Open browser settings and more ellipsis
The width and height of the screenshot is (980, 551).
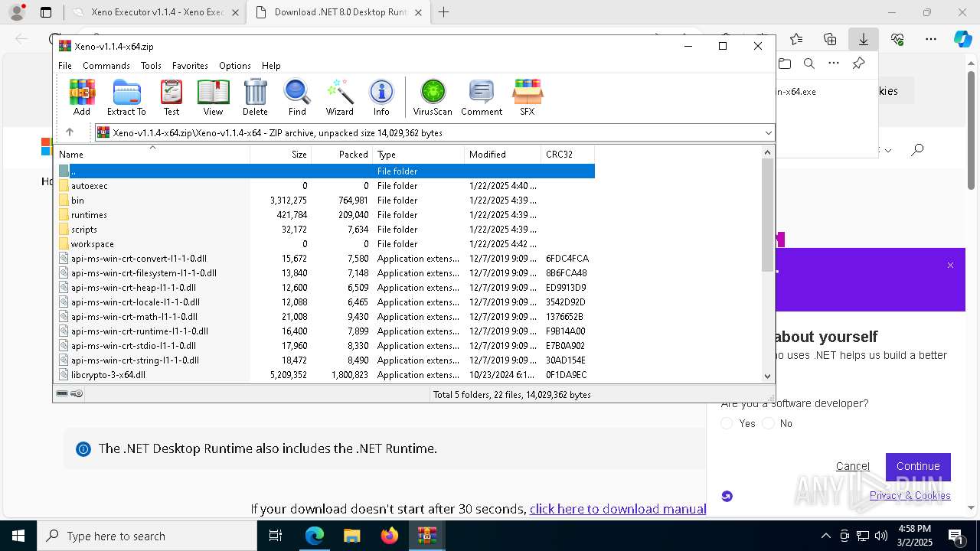[x=931, y=39]
